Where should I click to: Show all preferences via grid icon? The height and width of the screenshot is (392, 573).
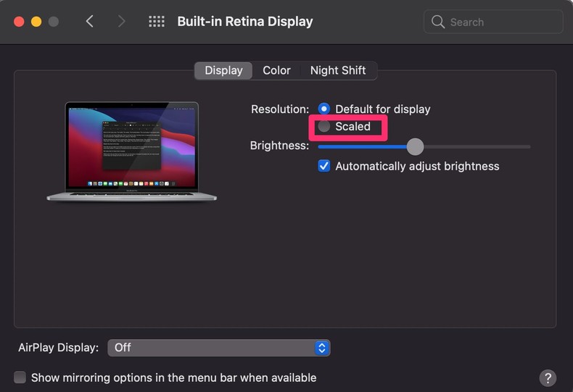[157, 22]
